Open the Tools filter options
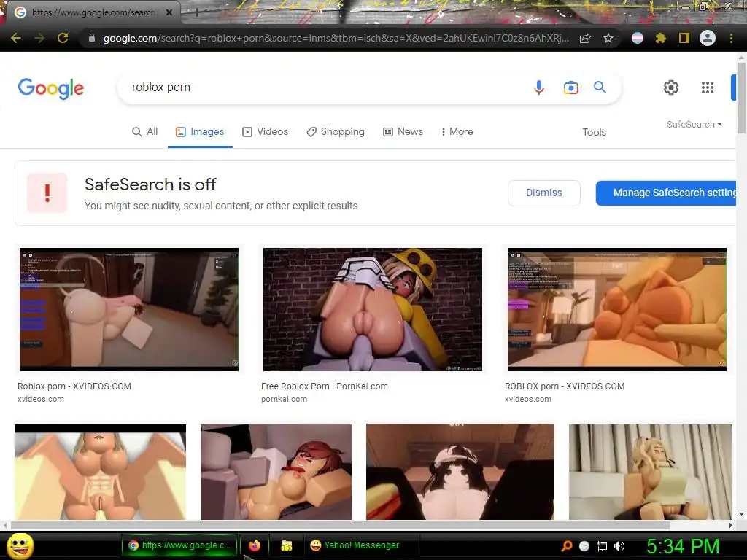The height and width of the screenshot is (560, 747). (594, 133)
